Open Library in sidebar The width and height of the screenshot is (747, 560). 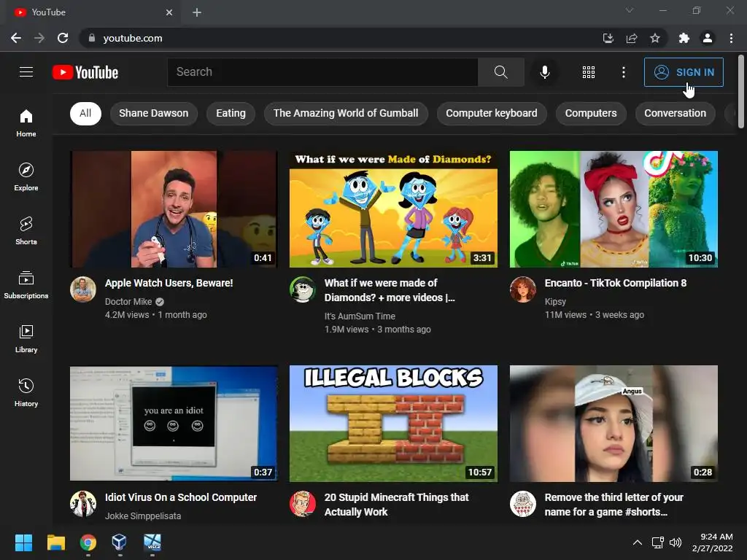coord(26,338)
